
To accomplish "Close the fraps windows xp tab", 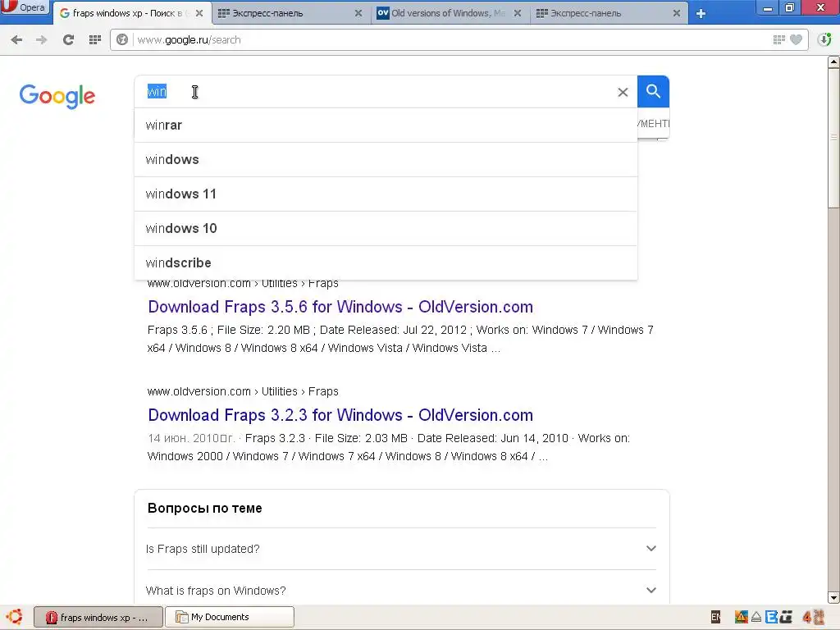I will (x=199, y=13).
